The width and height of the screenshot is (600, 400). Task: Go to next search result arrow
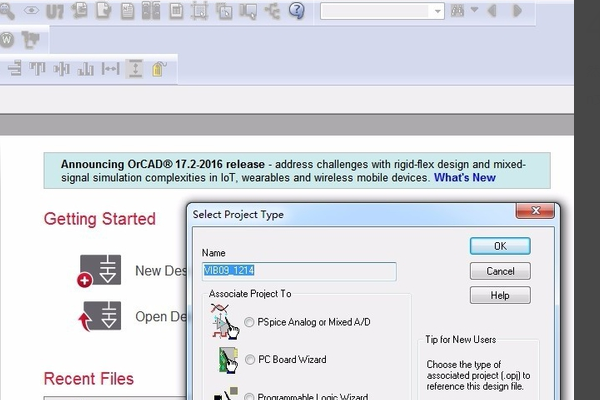(517, 11)
